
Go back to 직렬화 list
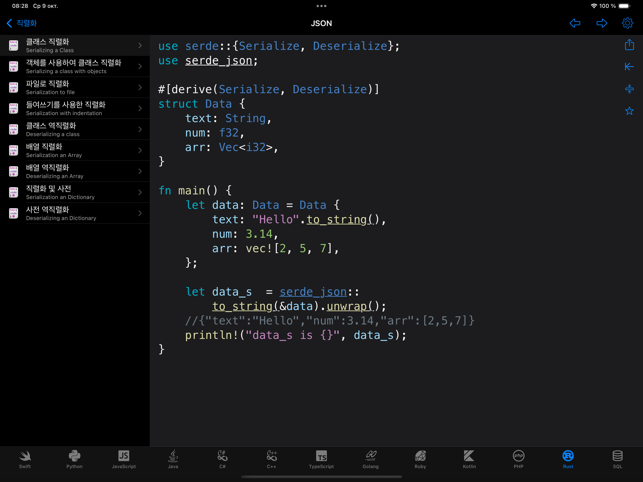pos(22,23)
